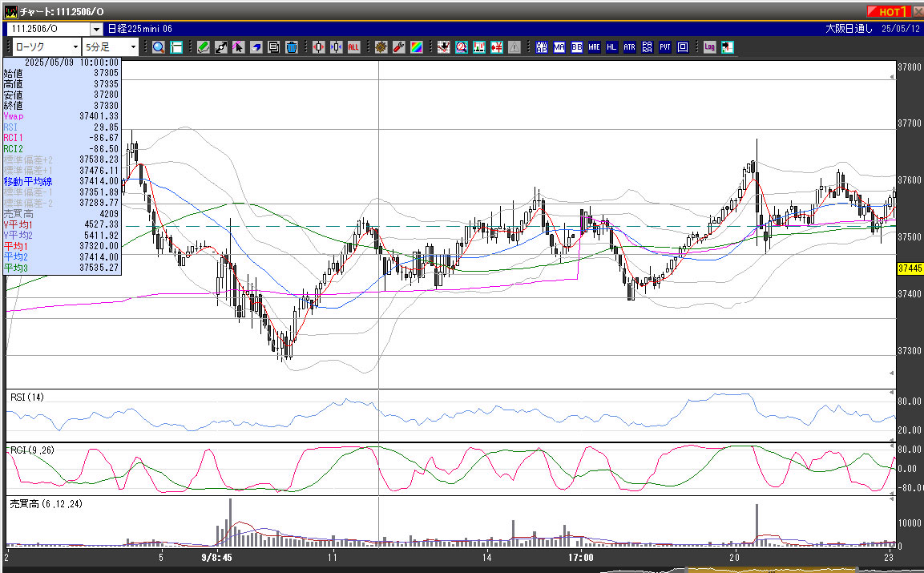Open the chart type dropdown showing ローソク

point(46,47)
